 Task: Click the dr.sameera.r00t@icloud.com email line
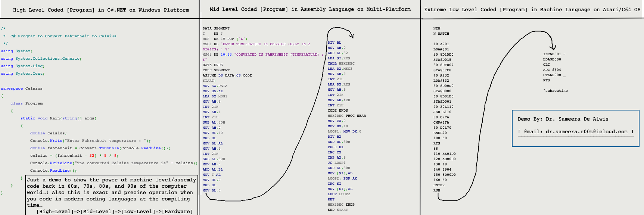point(576,132)
